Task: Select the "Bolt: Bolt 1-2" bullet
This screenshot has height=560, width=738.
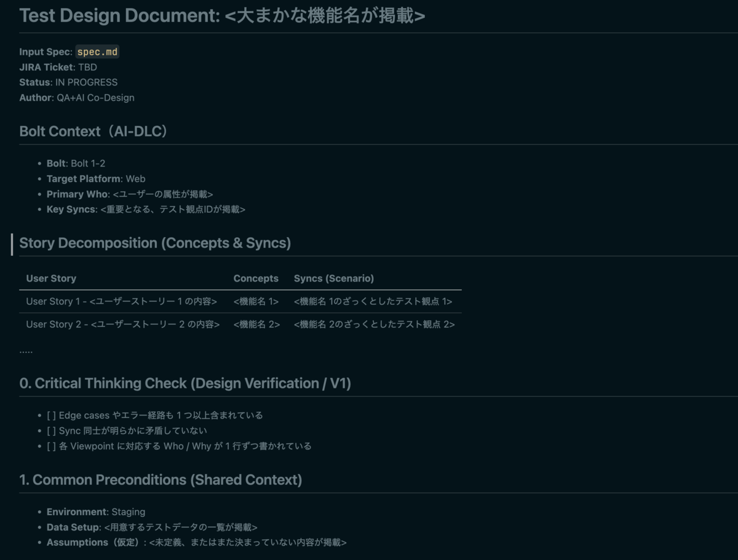Action: click(76, 164)
